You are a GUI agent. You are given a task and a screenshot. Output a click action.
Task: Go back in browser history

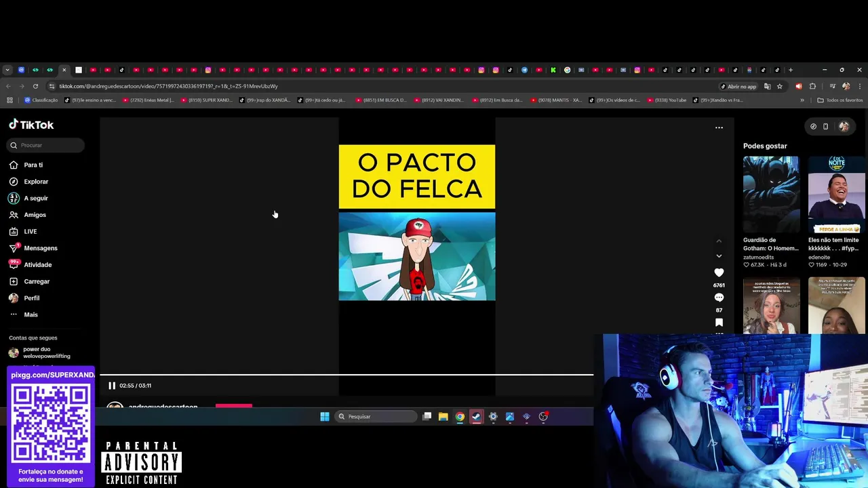[8, 86]
